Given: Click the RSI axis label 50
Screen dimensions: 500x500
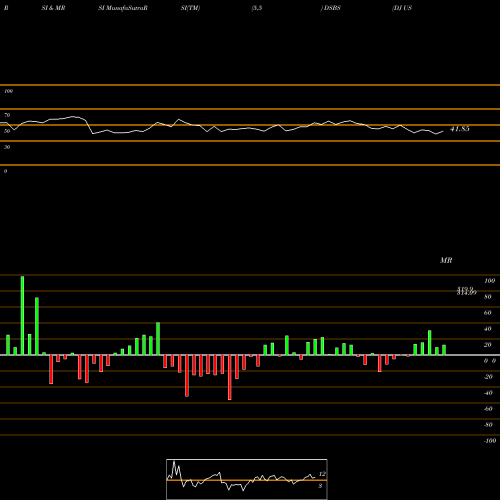Looking at the screenshot, I should coord(7,131).
